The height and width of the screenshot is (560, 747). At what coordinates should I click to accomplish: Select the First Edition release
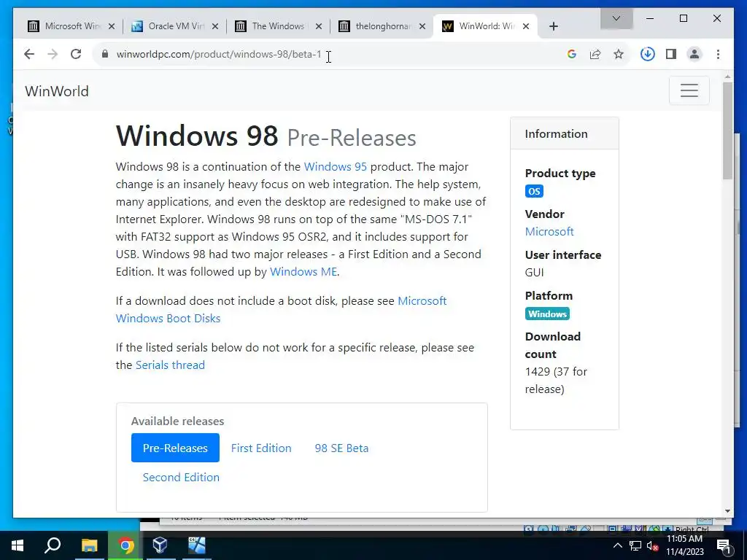[261, 448]
